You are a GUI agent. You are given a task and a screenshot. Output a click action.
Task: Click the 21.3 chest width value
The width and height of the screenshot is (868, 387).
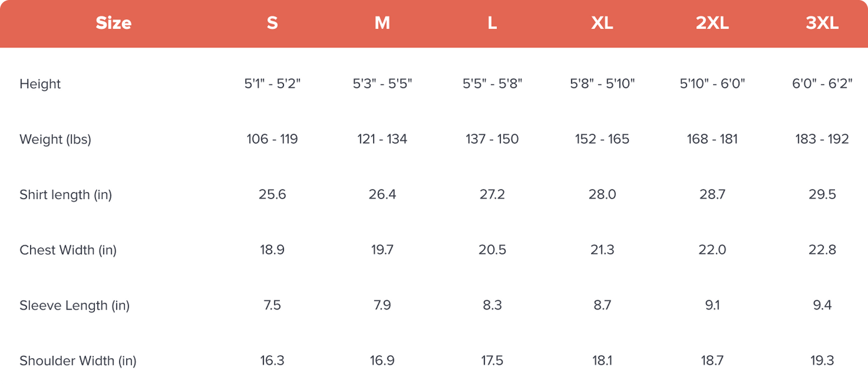click(602, 250)
